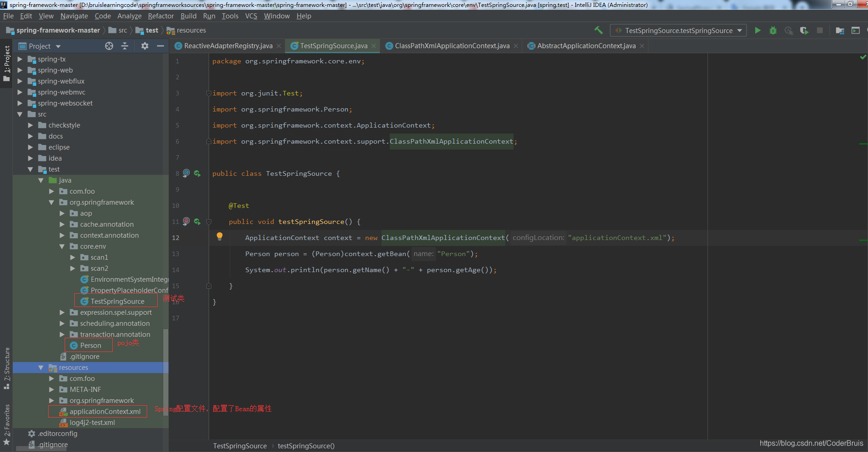The image size is (868, 452).
Task: Open the VCS menu
Action: click(x=251, y=16)
